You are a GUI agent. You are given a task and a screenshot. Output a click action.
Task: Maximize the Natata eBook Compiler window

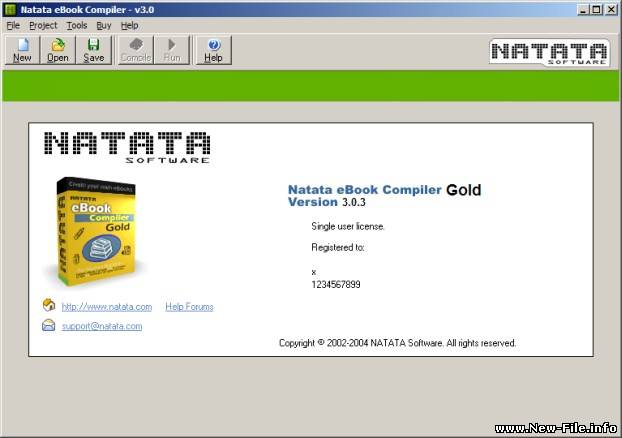pos(597,10)
